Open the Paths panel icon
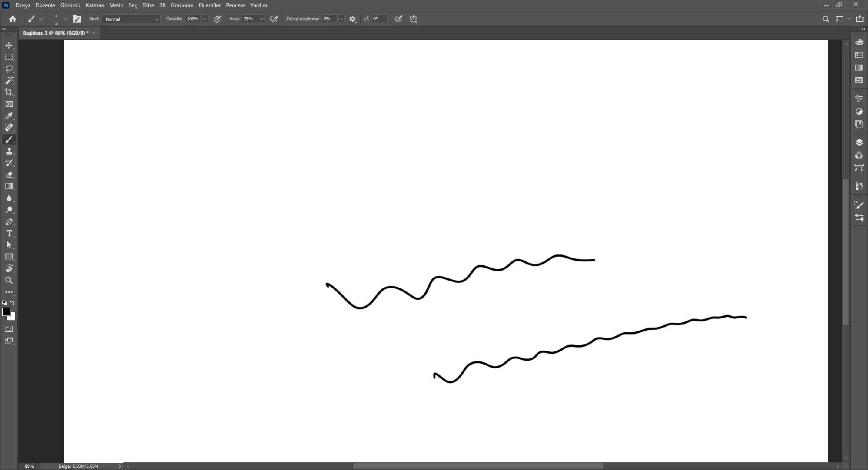 859,168
